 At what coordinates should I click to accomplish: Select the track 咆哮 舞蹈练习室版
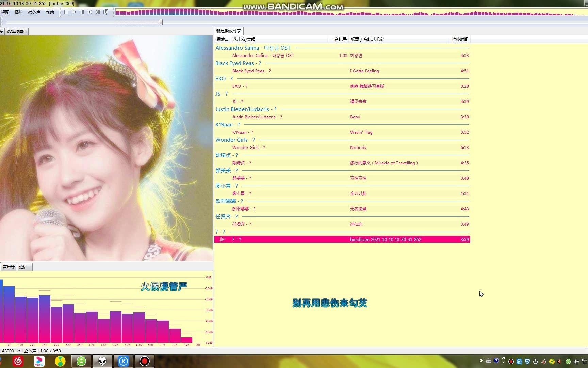[342, 86]
